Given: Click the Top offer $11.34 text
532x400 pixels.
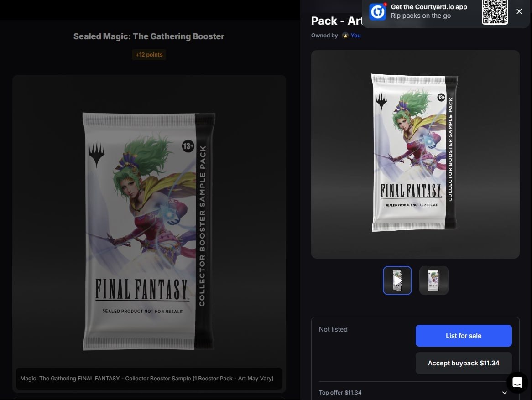Looking at the screenshot, I should pos(340,393).
